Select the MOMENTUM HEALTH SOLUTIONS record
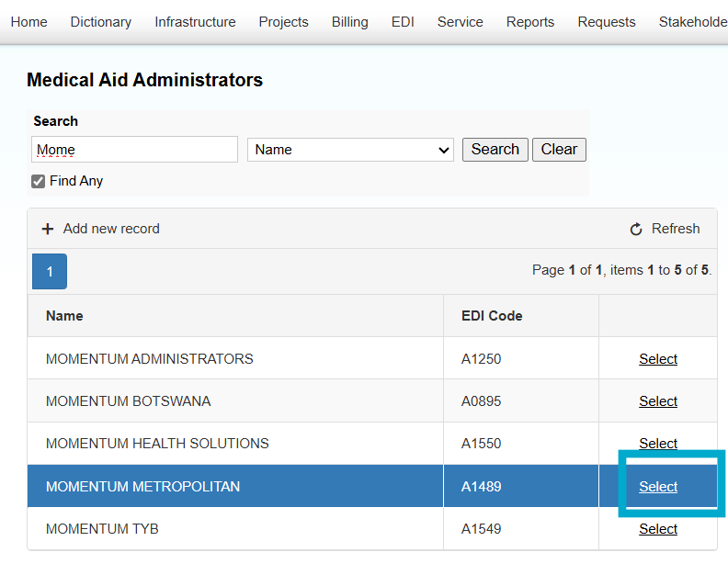Screen dimensions: 728x575 tap(658, 444)
